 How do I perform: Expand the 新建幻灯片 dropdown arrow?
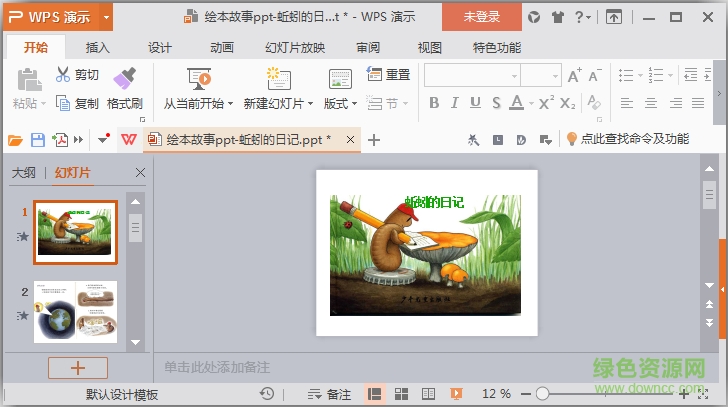[310, 103]
